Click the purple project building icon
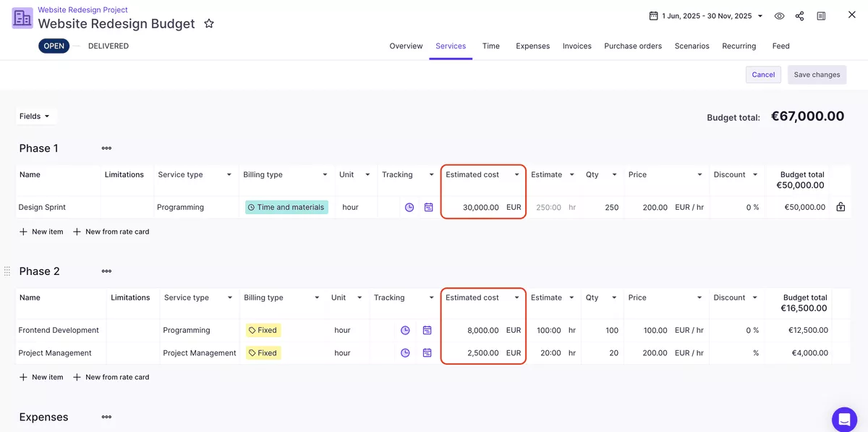This screenshot has width=868, height=432. pos(22,18)
